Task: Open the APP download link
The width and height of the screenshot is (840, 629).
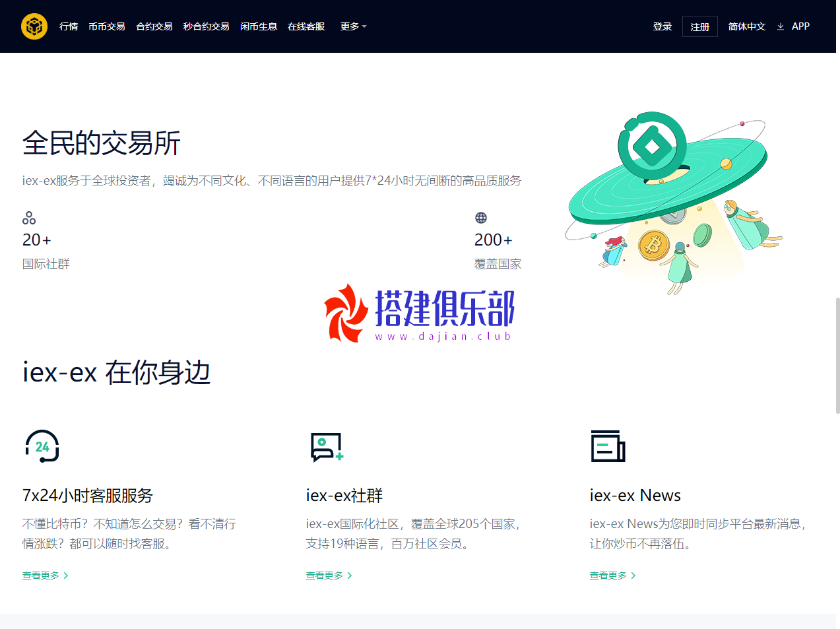Action: [x=800, y=26]
